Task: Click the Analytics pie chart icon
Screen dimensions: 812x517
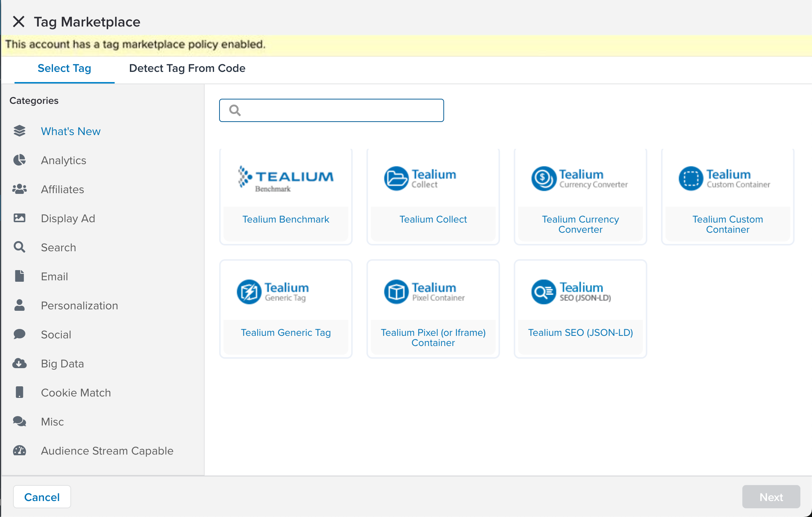Action: pos(20,160)
